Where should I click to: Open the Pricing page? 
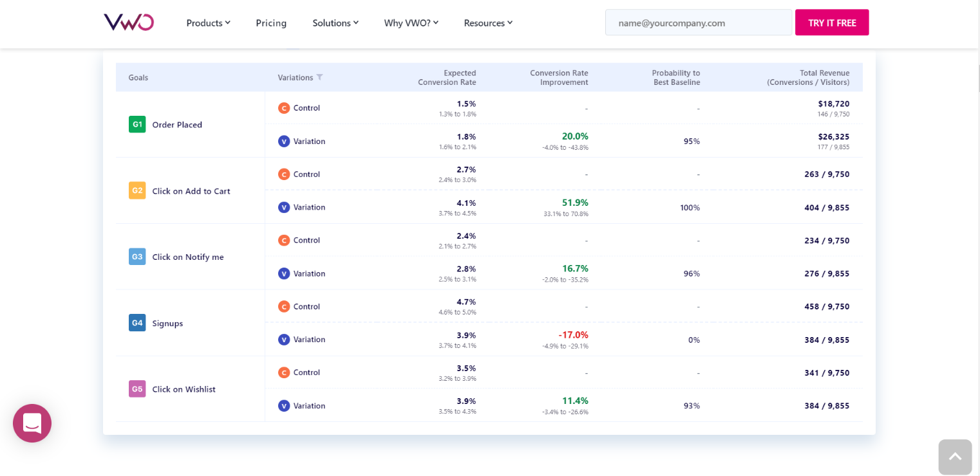271,23
